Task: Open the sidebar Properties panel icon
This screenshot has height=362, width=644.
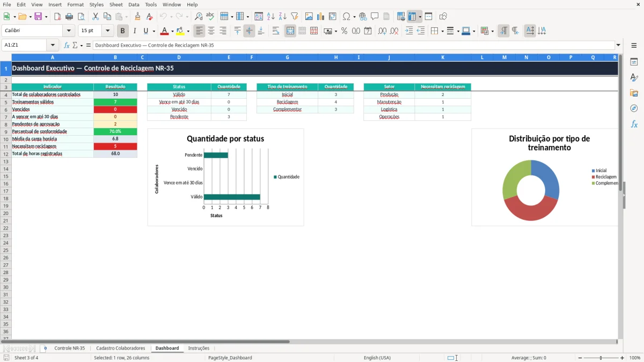Action: click(x=634, y=62)
